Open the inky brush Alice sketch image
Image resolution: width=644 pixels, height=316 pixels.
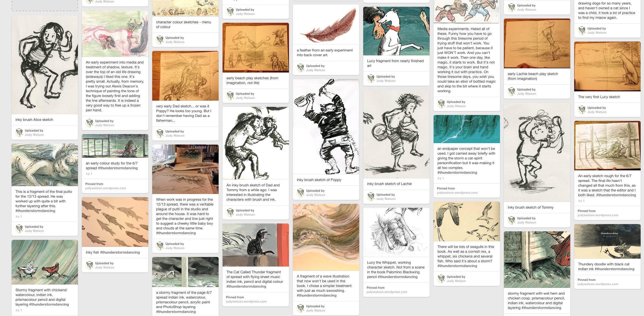coord(45,65)
